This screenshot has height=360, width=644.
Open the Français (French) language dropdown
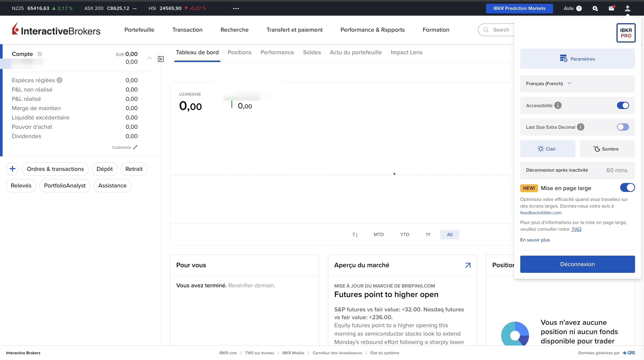pos(577,83)
